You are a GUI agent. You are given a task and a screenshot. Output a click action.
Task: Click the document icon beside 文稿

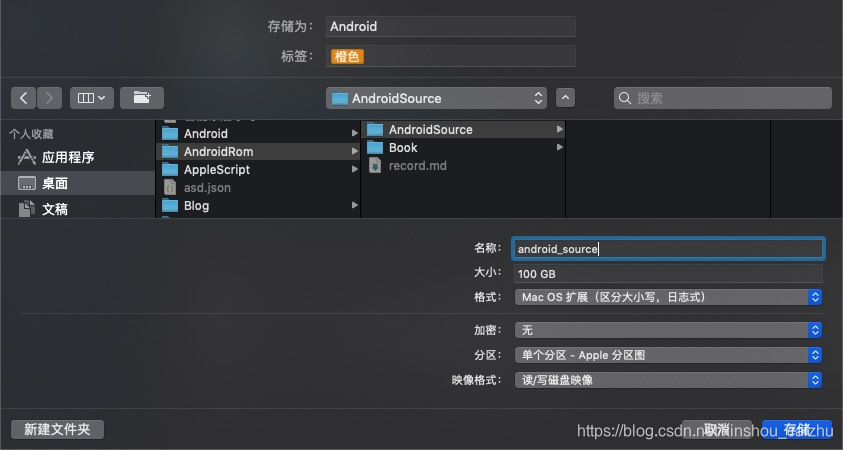point(26,209)
